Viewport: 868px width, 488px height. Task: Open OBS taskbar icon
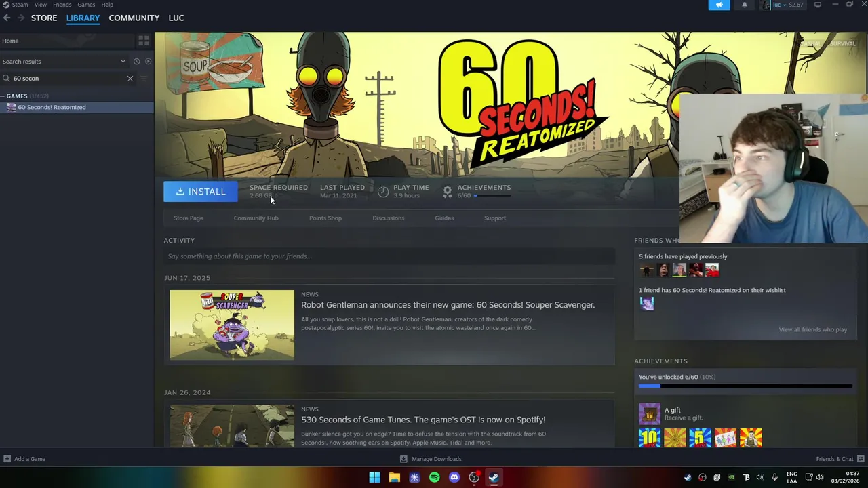(x=474, y=477)
